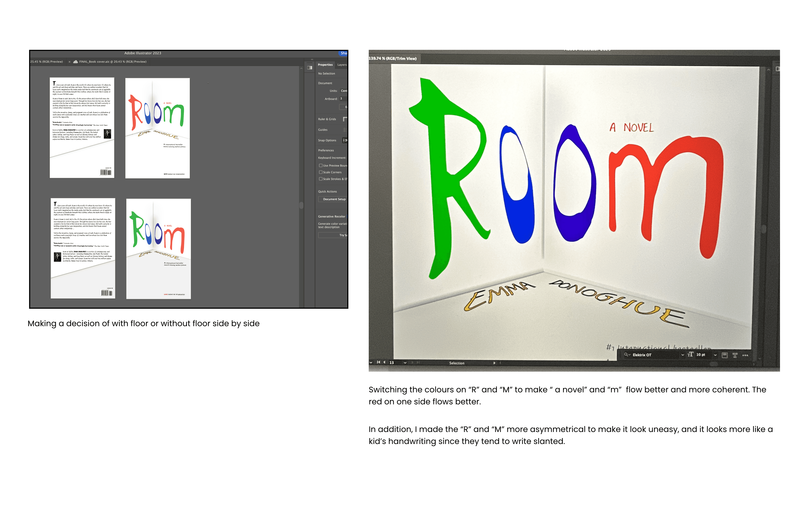The height and width of the screenshot is (532, 808).
Task: Open the zoom level dropdown arrow in the status bar
Action: 371,362
